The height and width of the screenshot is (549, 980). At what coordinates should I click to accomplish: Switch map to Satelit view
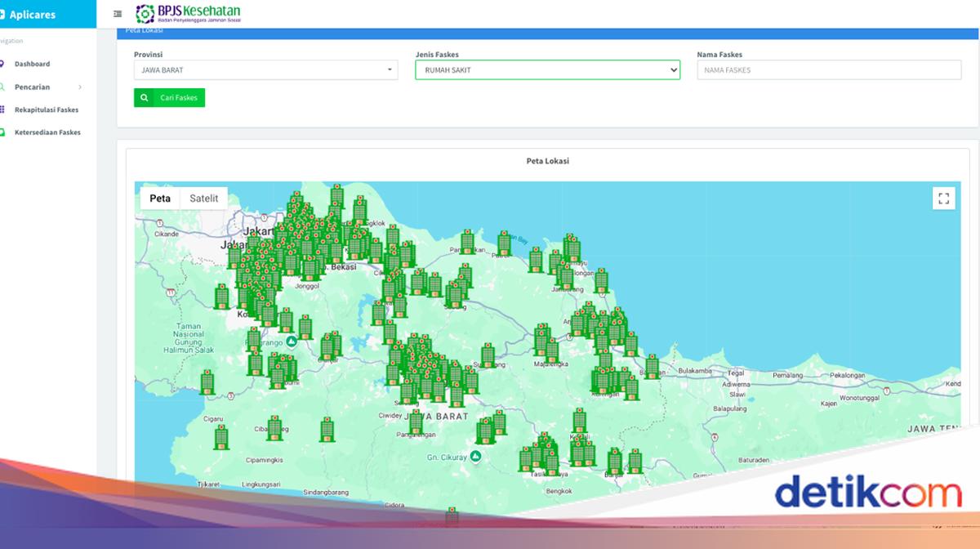pos(204,198)
